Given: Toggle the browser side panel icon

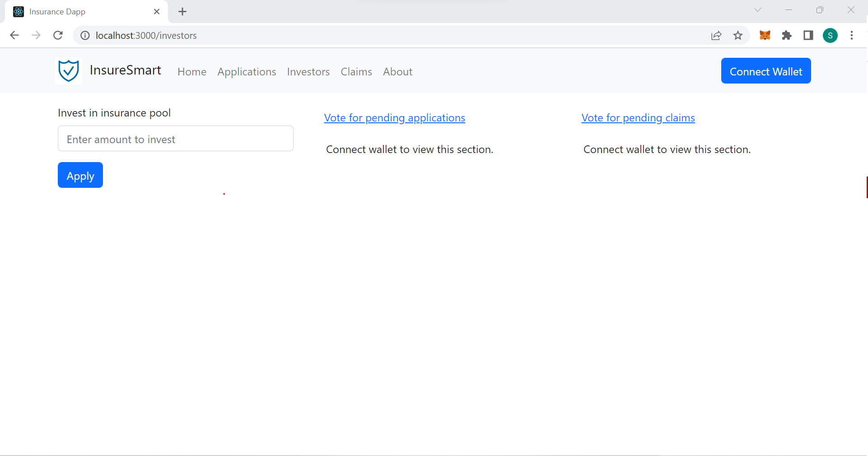Looking at the screenshot, I should [x=808, y=35].
